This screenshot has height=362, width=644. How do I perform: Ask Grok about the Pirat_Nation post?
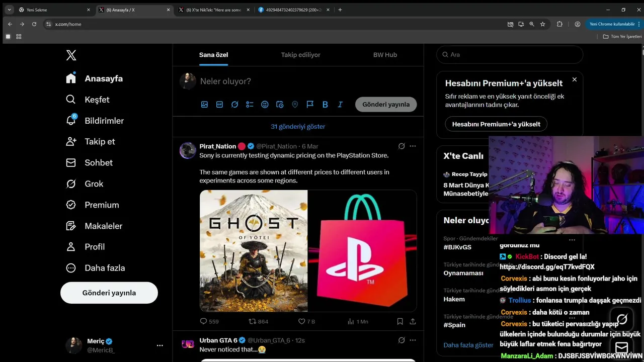(x=401, y=146)
